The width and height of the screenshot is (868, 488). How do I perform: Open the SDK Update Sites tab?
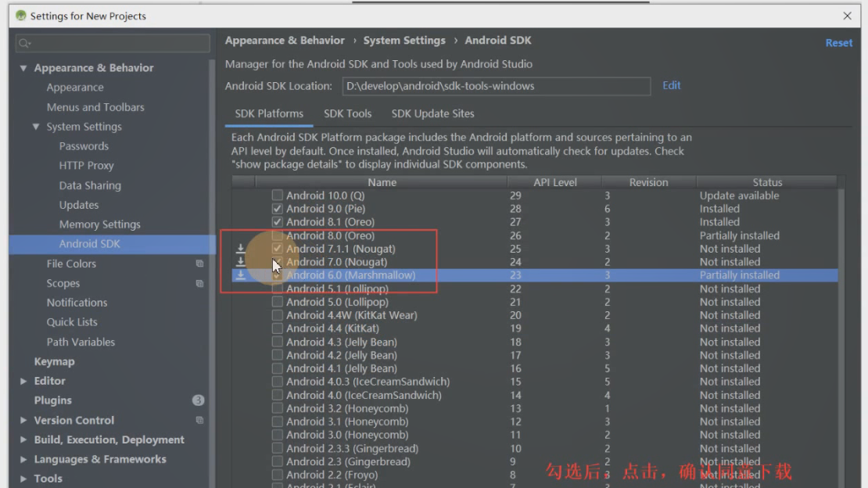pyautogui.click(x=433, y=113)
